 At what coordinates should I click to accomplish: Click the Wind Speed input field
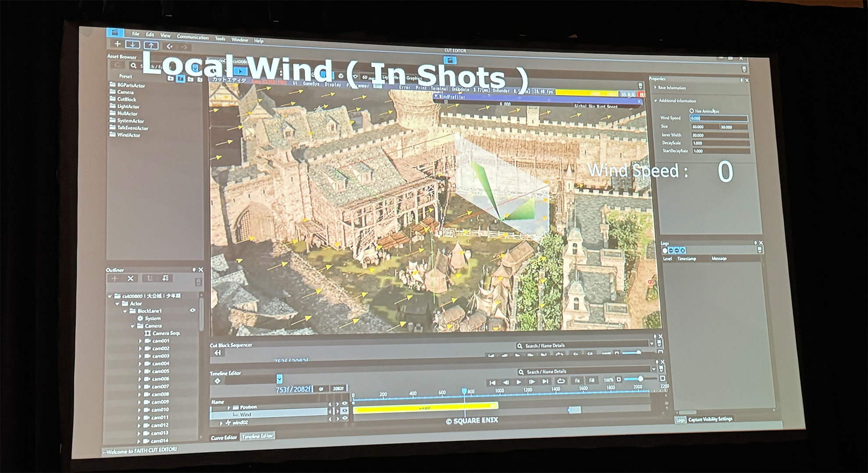point(718,118)
